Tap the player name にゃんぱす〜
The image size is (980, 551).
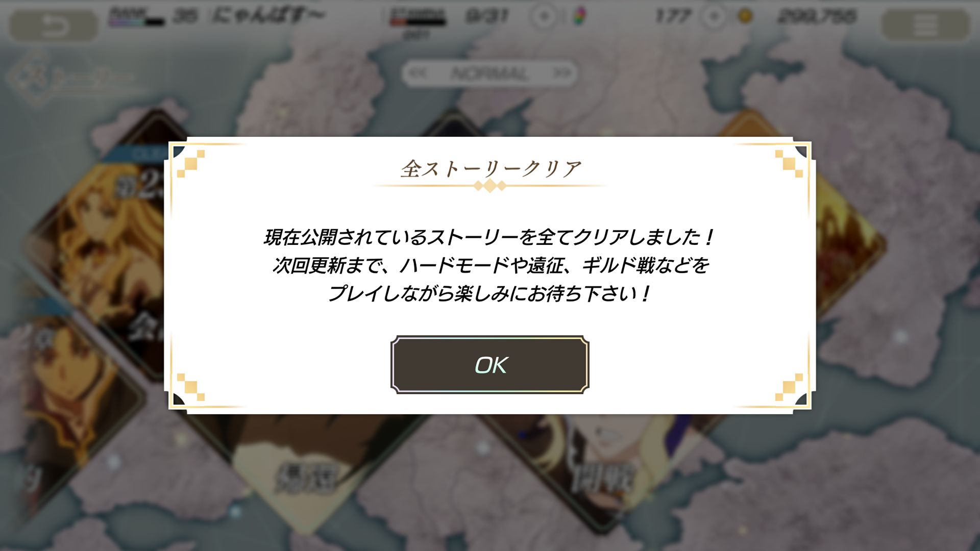click(x=268, y=16)
